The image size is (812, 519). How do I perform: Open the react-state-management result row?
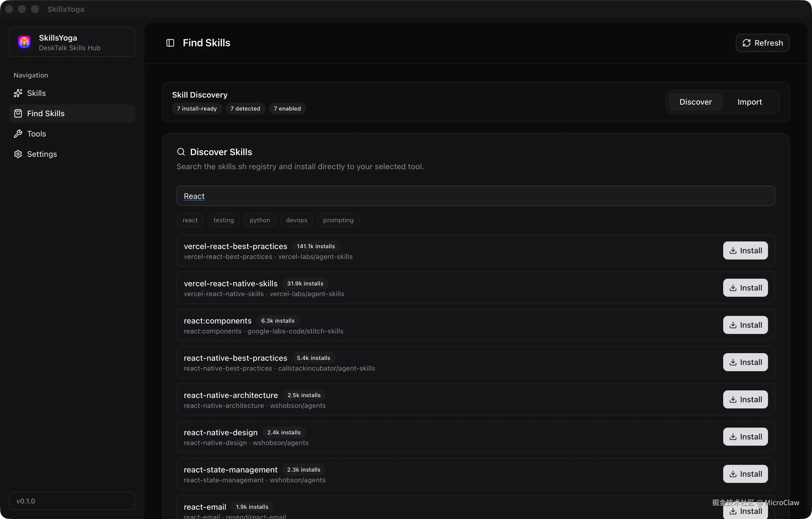coord(438,474)
